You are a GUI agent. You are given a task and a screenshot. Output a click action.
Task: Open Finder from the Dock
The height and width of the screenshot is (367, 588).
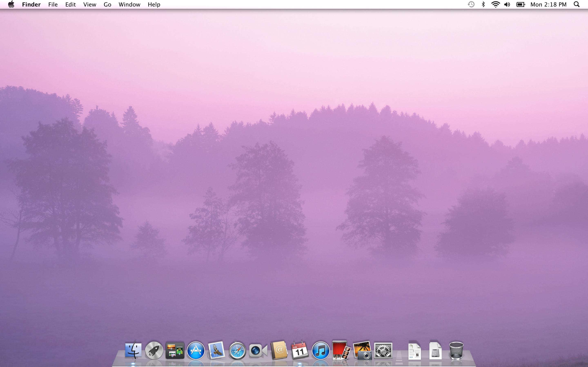coord(133,350)
